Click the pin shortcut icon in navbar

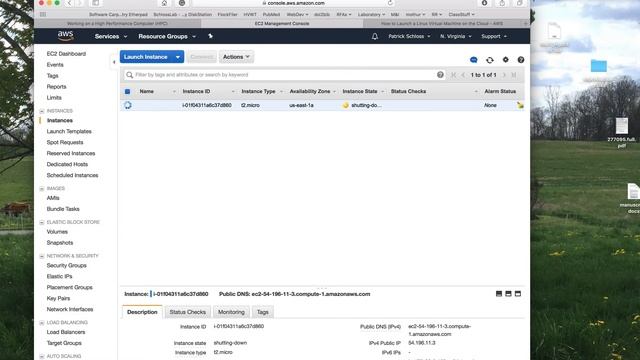pyautogui.click(x=210, y=36)
